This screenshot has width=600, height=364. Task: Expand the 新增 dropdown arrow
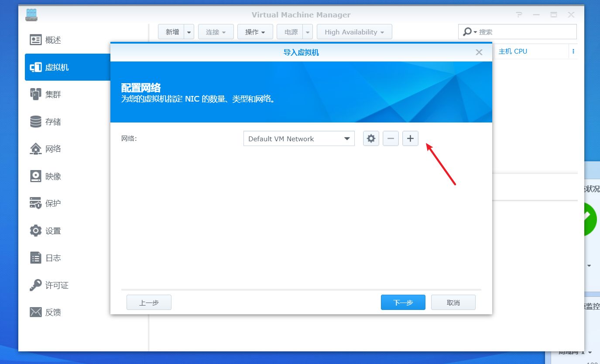point(189,32)
